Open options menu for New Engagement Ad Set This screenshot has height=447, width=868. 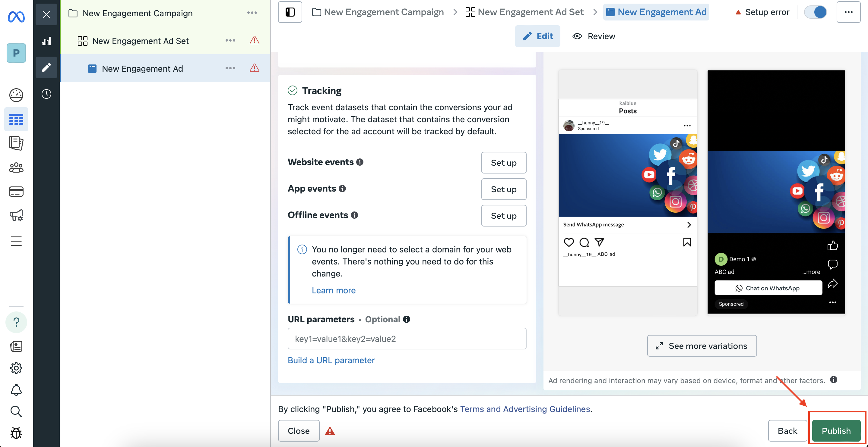click(x=230, y=40)
